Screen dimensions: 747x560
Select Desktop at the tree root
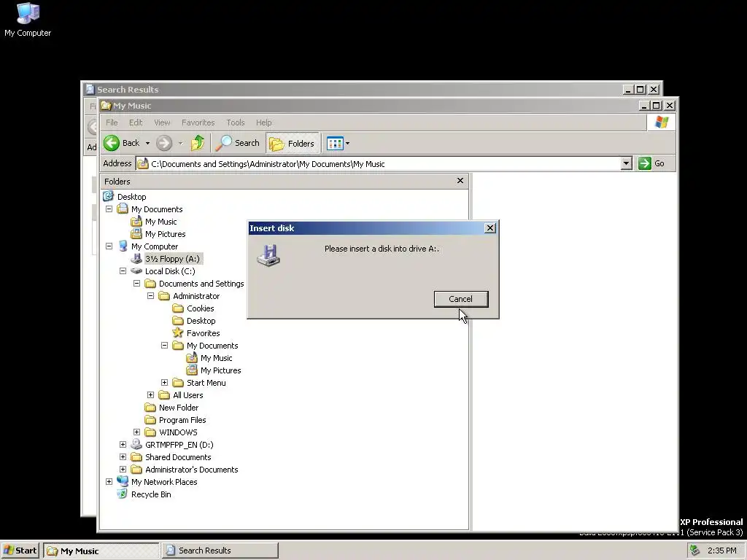click(x=131, y=197)
